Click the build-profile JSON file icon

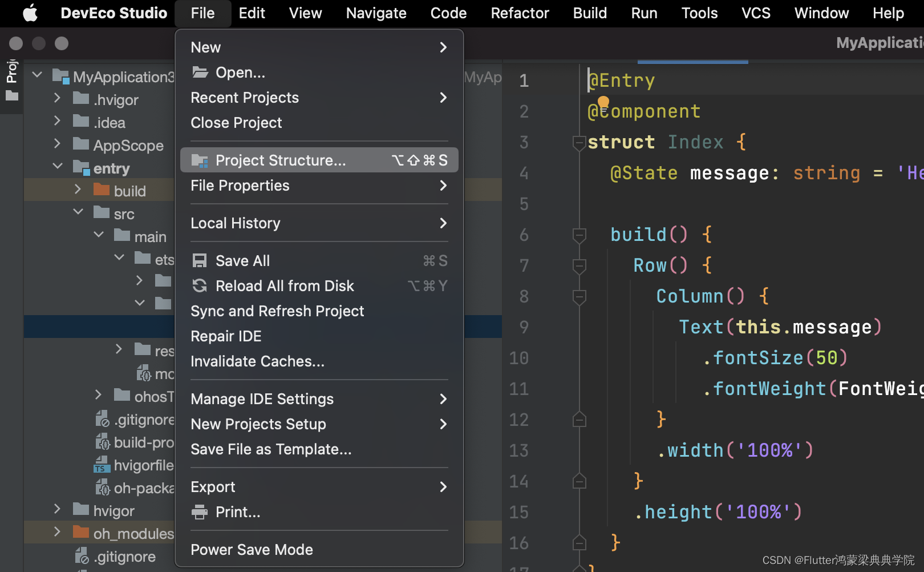point(103,442)
